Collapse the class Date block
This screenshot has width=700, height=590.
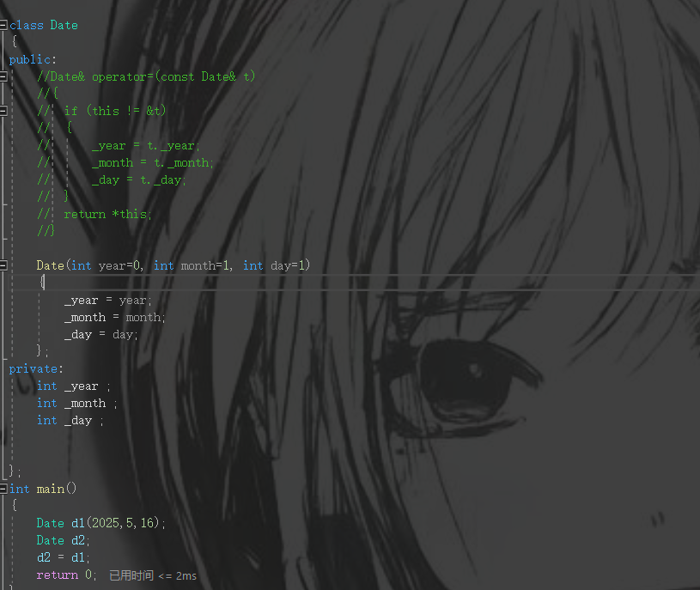coord(3,25)
